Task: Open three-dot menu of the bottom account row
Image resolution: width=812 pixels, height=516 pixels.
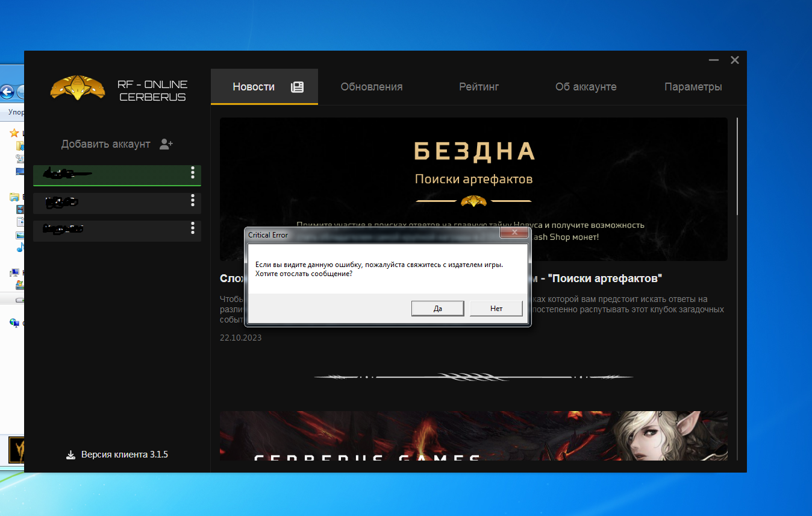Action: click(193, 228)
